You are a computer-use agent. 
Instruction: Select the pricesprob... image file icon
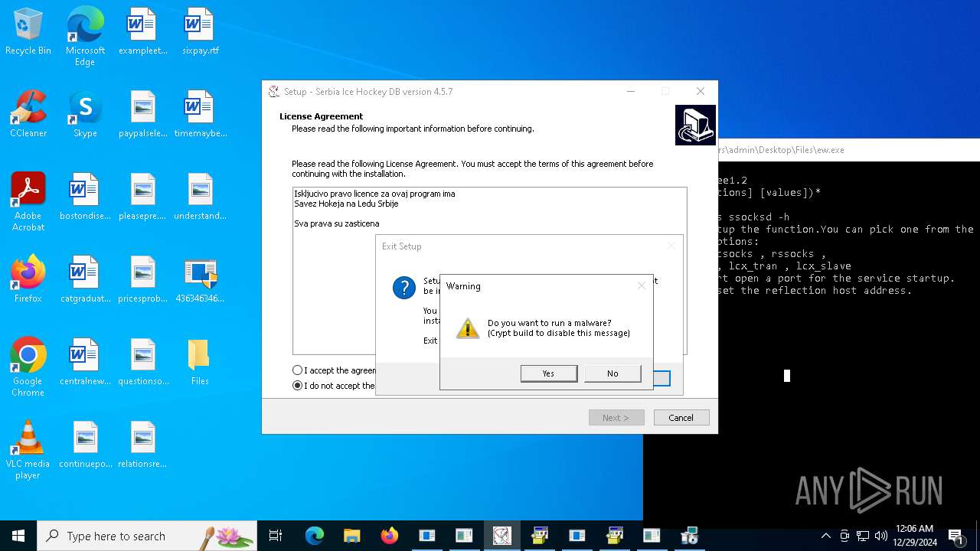142,280
